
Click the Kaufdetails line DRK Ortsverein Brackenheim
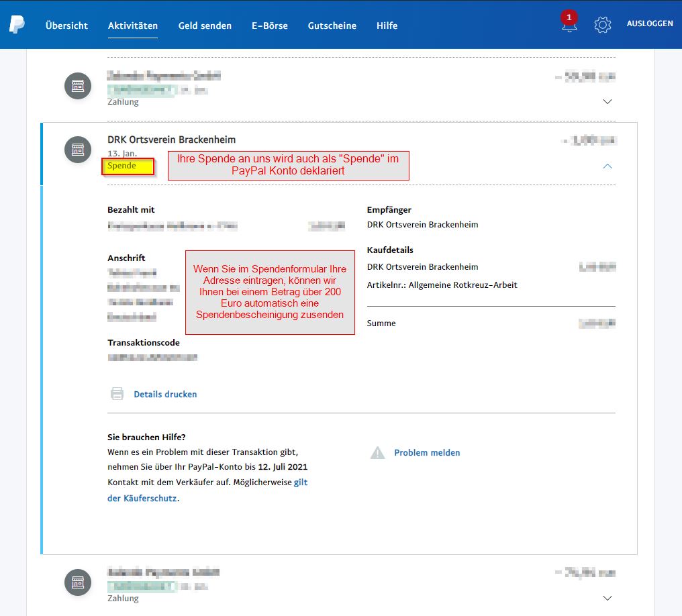pos(422,267)
